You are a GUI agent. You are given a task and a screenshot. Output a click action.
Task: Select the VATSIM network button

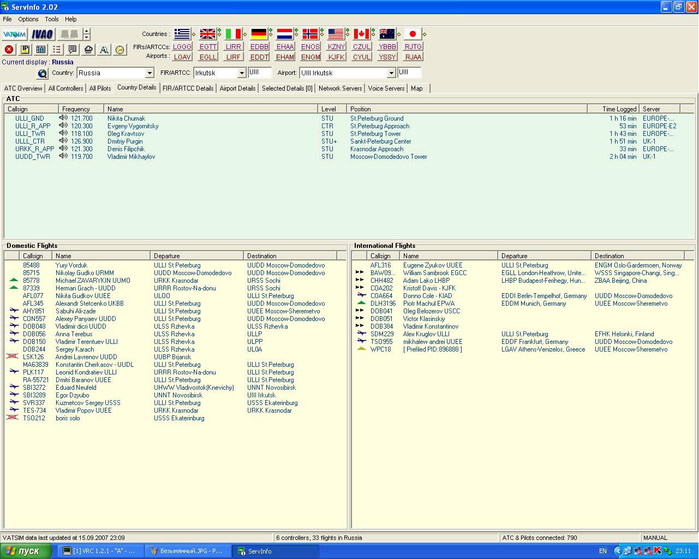click(15, 34)
